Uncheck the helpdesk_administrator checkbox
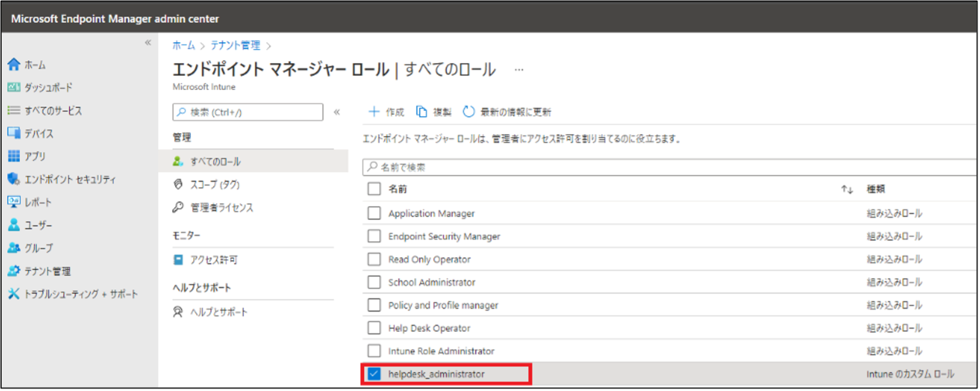The height and width of the screenshot is (391, 980). 374,374
